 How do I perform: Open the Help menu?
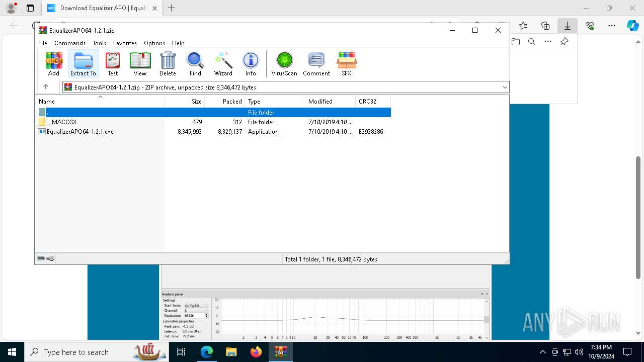tap(178, 43)
